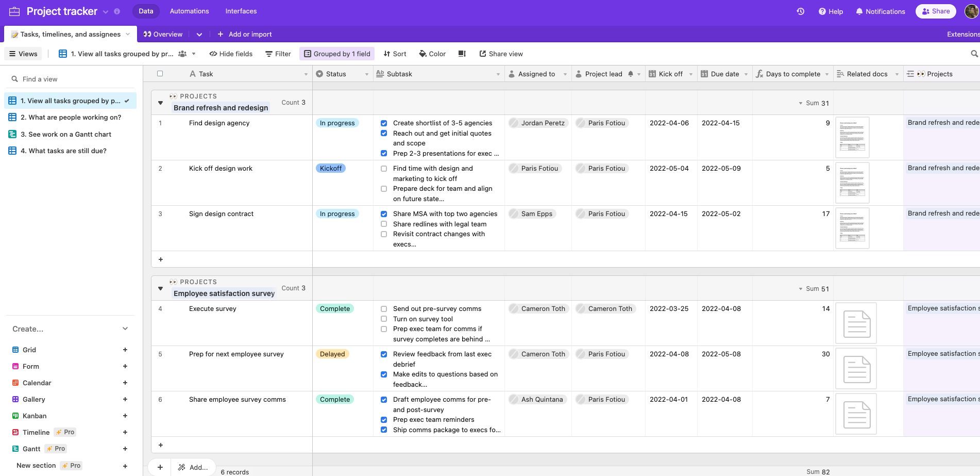Image resolution: width=980 pixels, height=476 pixels.
Task: Collapse the Brand refresh and redesign group
Action: point(160,103)
